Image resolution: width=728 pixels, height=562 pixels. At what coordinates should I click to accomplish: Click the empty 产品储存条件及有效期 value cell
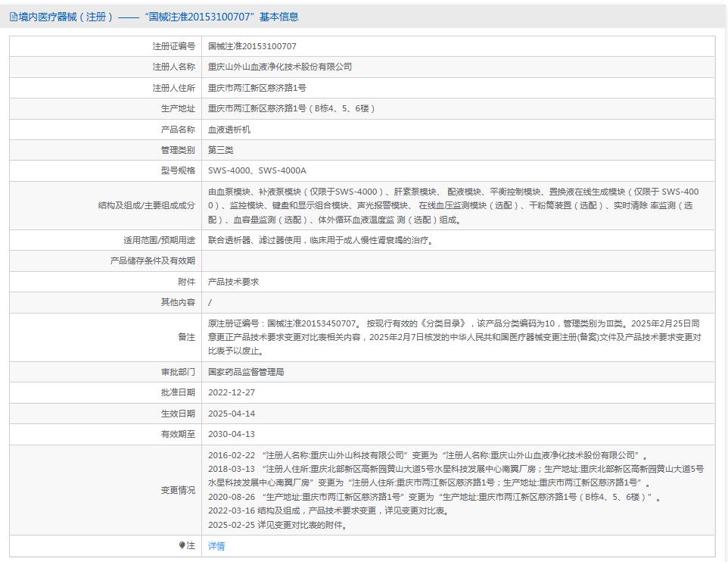coord(458,261)
